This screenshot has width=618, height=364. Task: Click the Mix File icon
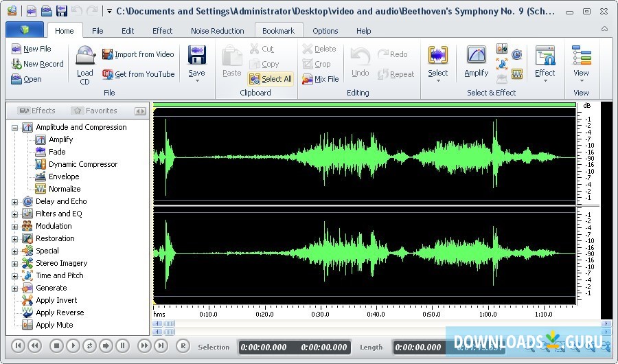click(308, 79)
